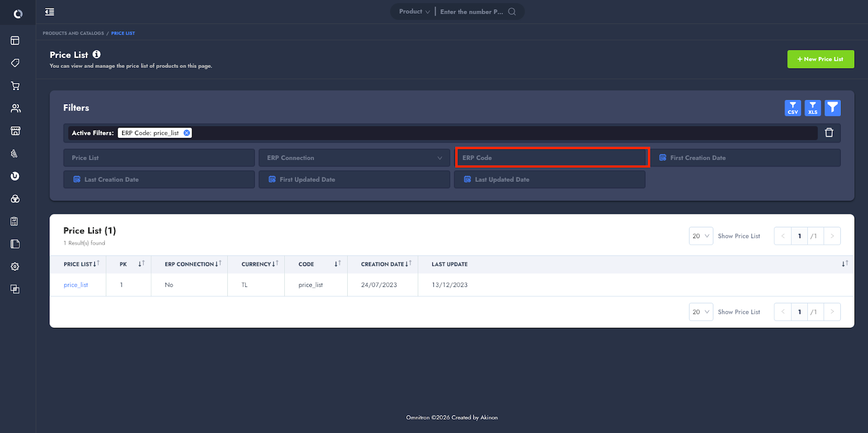Go to Products and Catalogs breadcrumb
The image size is (868, 433).
coord(73,33)
